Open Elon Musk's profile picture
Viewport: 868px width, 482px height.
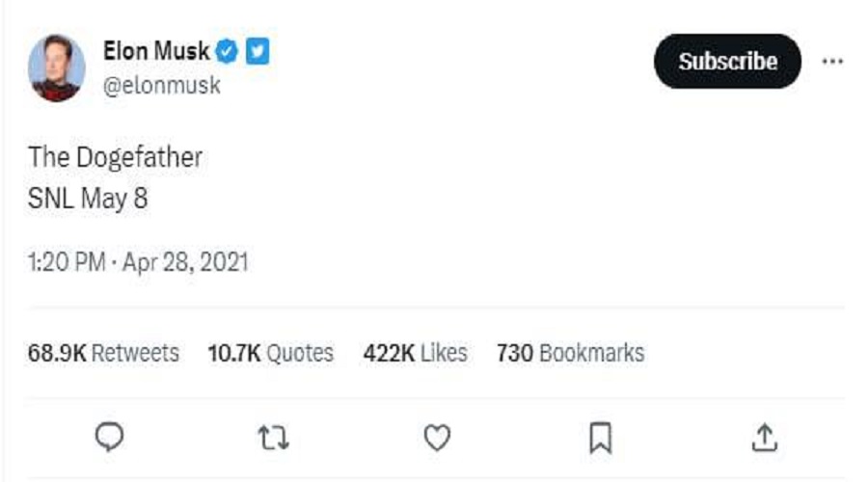57,67
